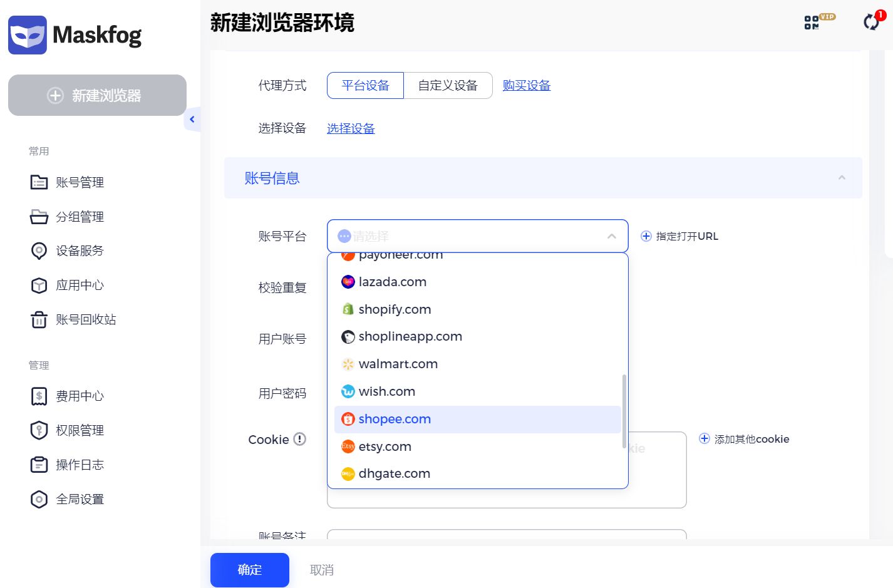Screen dimensions: 893x588
Task: Click 指定打开URL plus option
Action: pyautogui.click(x=679, y=236)
